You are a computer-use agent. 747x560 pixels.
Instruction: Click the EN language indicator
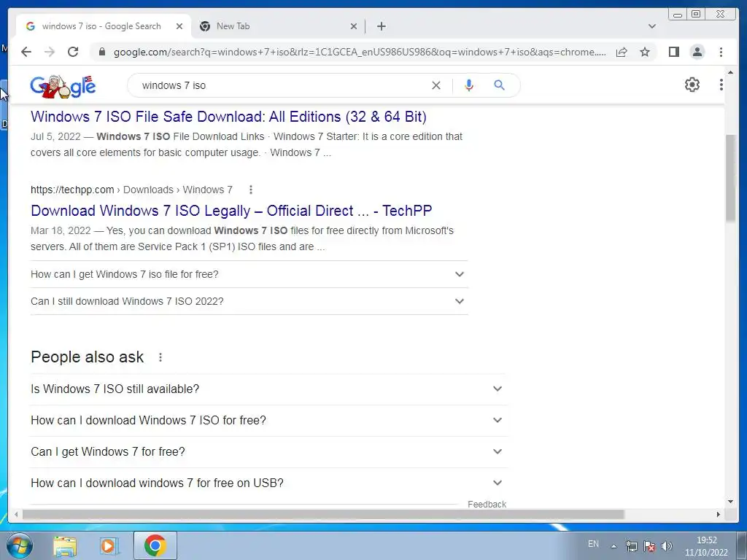593,544
